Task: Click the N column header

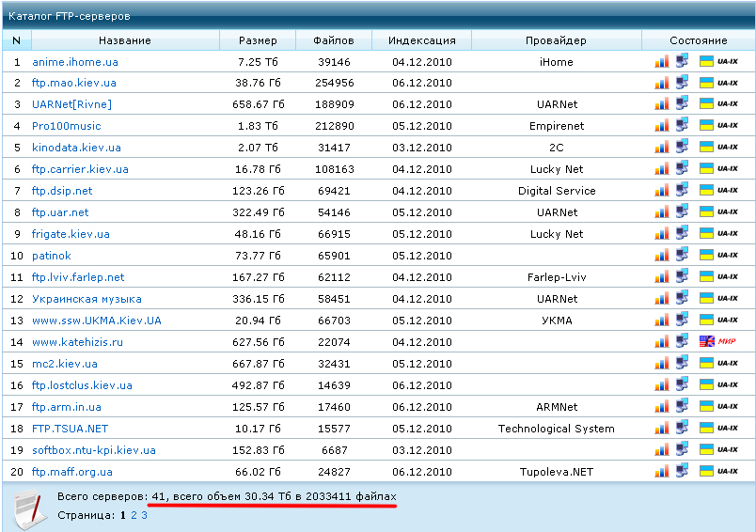Action: 16,40
